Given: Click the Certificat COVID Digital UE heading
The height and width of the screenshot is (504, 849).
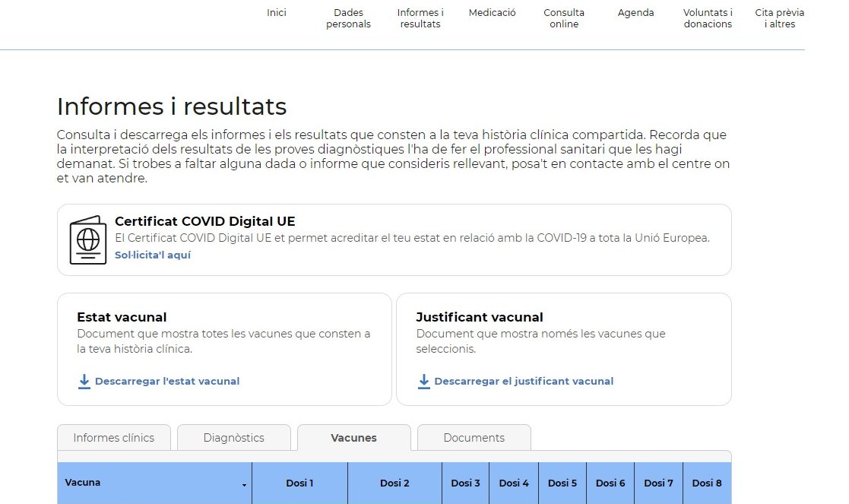Looking at the screenshot, I should (204, 221).
